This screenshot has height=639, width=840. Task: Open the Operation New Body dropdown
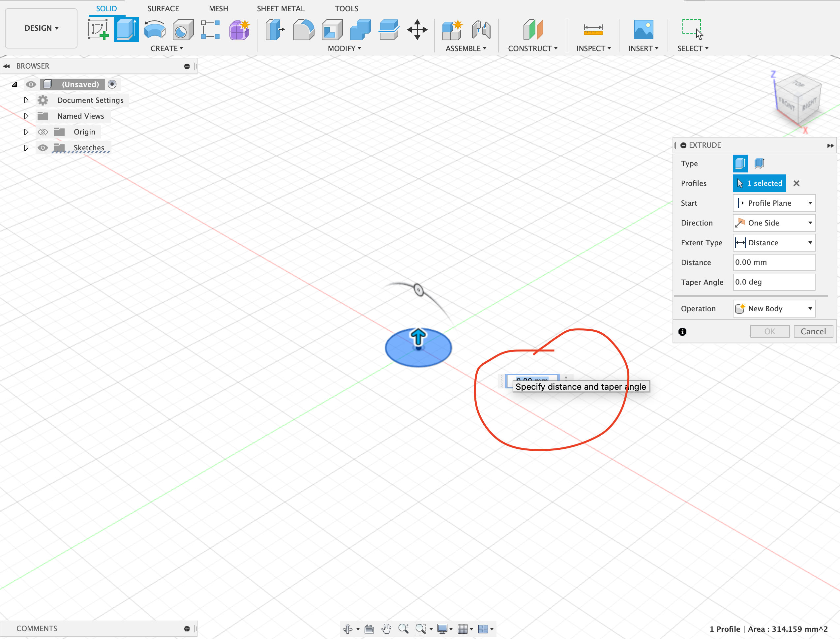coord(774,309)
